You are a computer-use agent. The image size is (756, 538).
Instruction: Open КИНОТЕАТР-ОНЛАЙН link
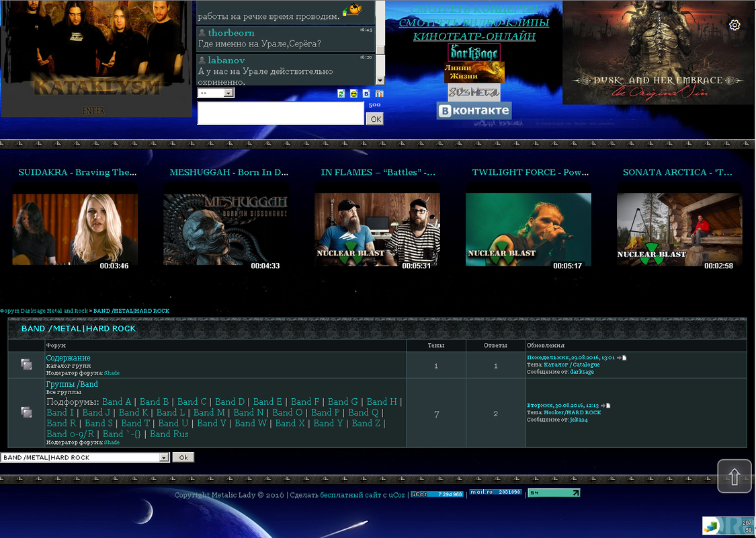tap(474, 36)
